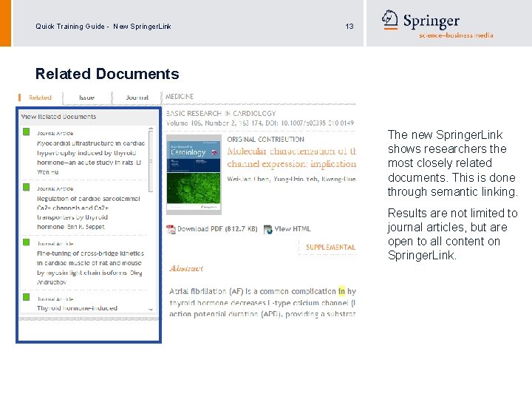Image resolution: width=532 pixels, height=399 pixels.
Task: Click green square beside Thyroid hormone-induced article
Action: click(26, 297)
